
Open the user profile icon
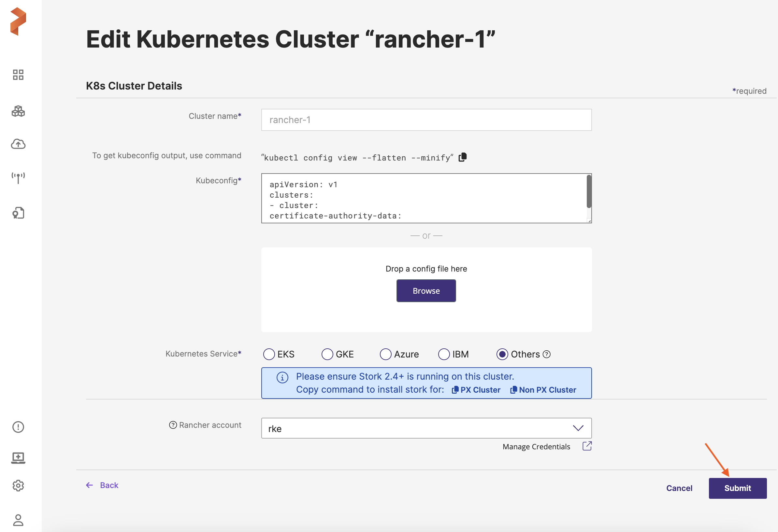(x=18, y=520)
